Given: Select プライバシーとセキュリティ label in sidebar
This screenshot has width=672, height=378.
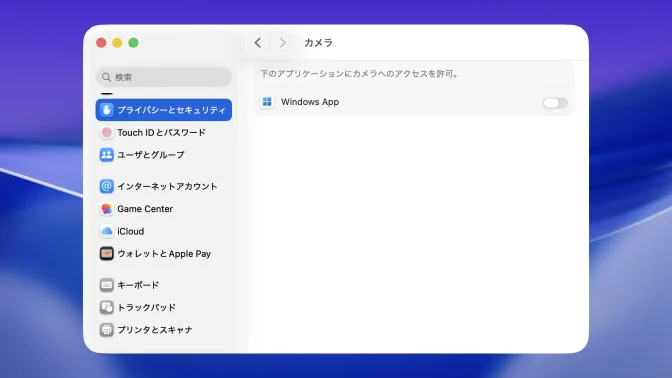Looking at the screenshot, I should tap(171, 110).
